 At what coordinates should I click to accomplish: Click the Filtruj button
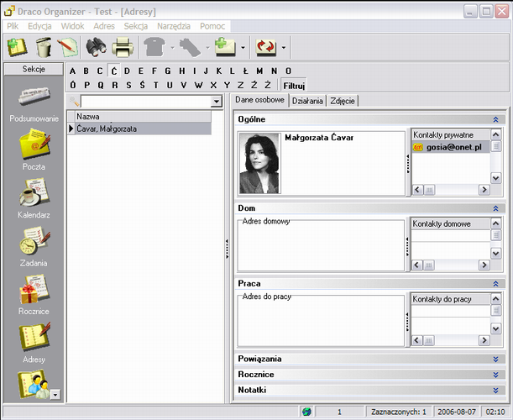tap(294, 86)
